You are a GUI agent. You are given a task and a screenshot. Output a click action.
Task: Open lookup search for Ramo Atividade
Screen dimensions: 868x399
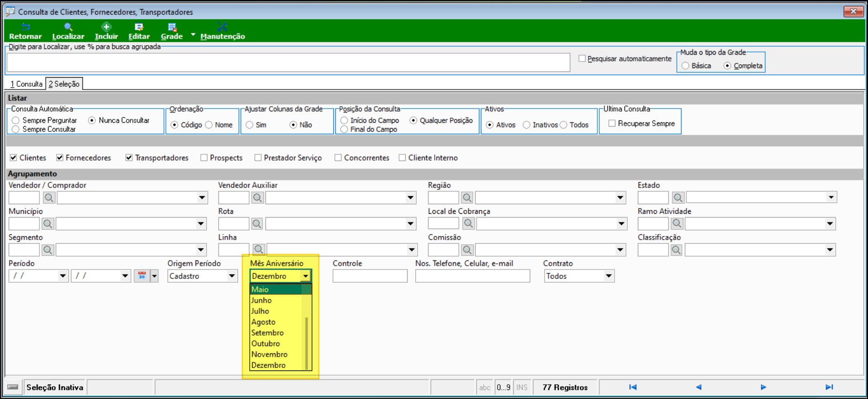click(677, 224)
